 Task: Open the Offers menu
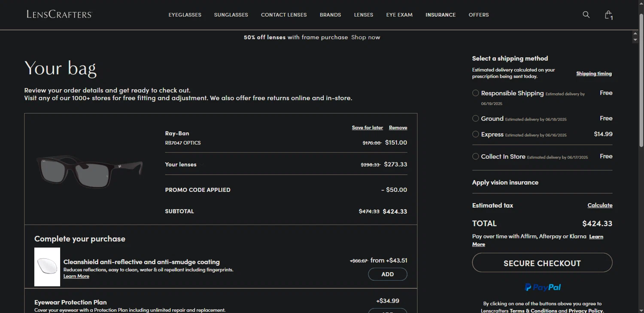[479, 15]
